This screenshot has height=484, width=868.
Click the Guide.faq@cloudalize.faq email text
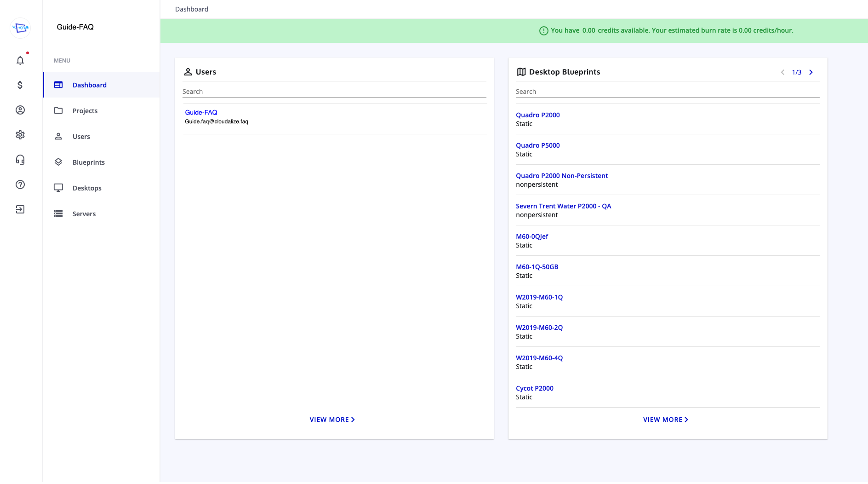click(217, 121)
